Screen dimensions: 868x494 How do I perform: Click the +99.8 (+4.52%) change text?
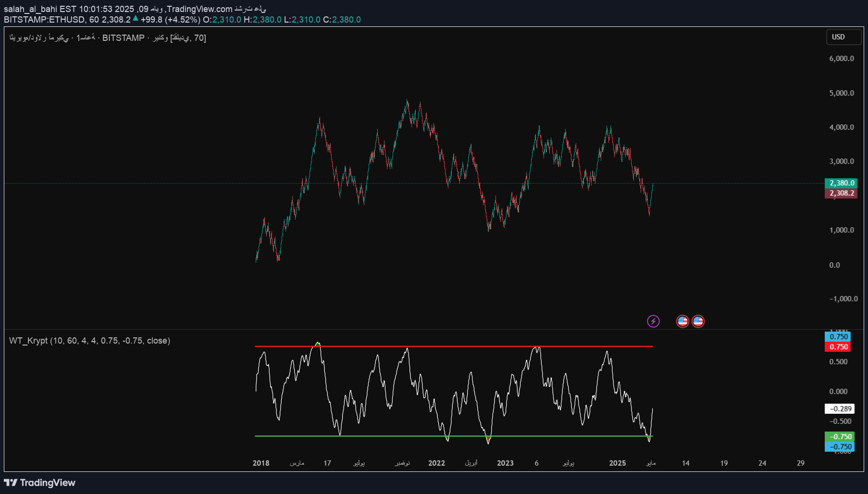(x=171, y=20)
